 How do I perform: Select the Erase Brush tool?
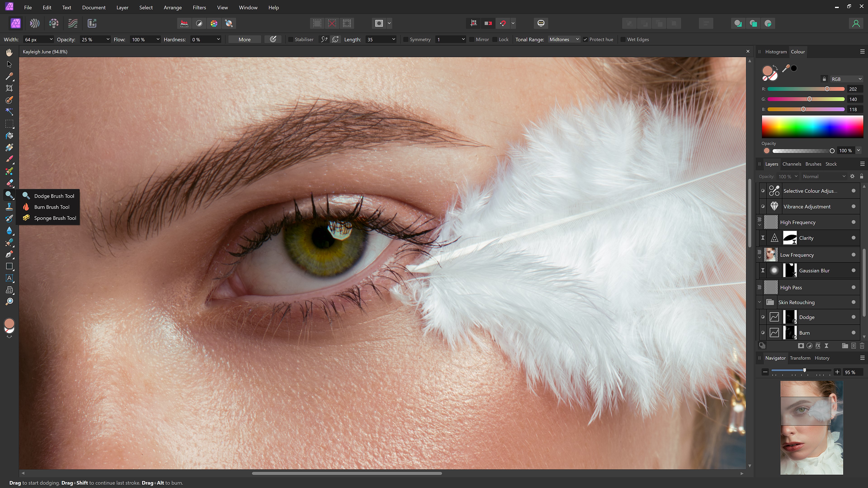point(9,183)
